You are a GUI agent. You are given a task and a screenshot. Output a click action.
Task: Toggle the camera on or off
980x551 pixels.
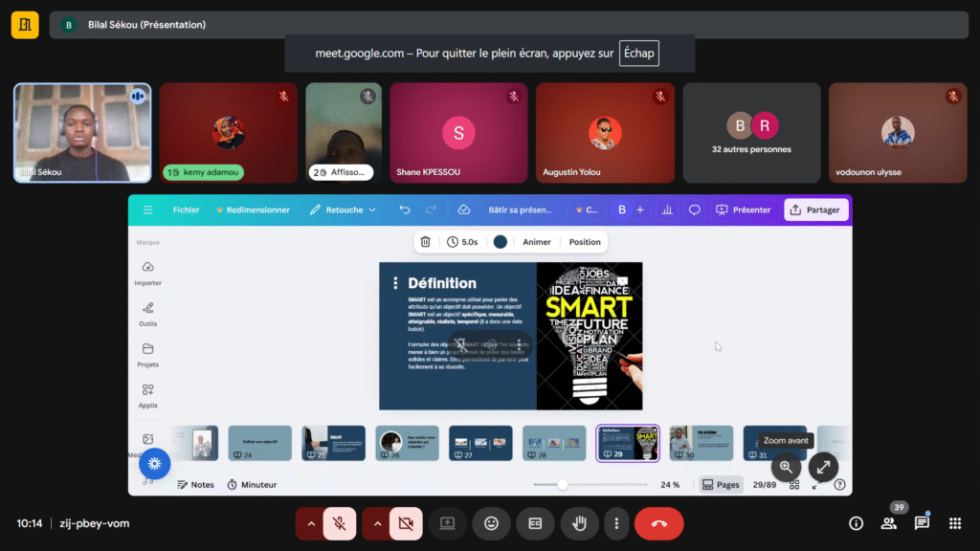[x=405, y=523]
